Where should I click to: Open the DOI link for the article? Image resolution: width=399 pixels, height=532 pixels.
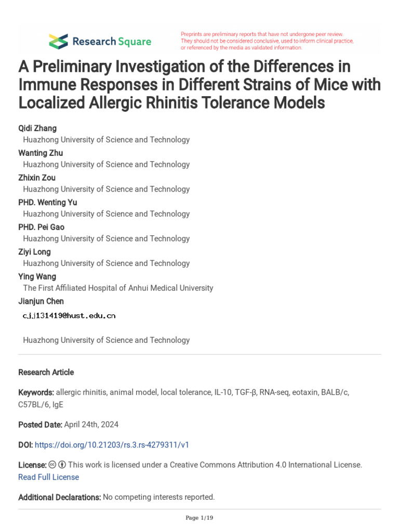pyautogui.click(x=112, y=445)
